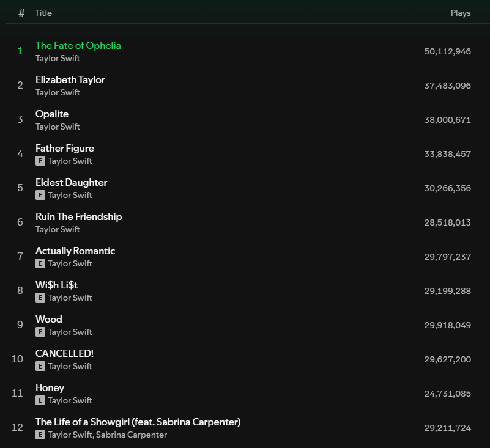Viewport: 490px width, 448px height.
Task: Select the play count 28,518,013
Action: point(448,222)
